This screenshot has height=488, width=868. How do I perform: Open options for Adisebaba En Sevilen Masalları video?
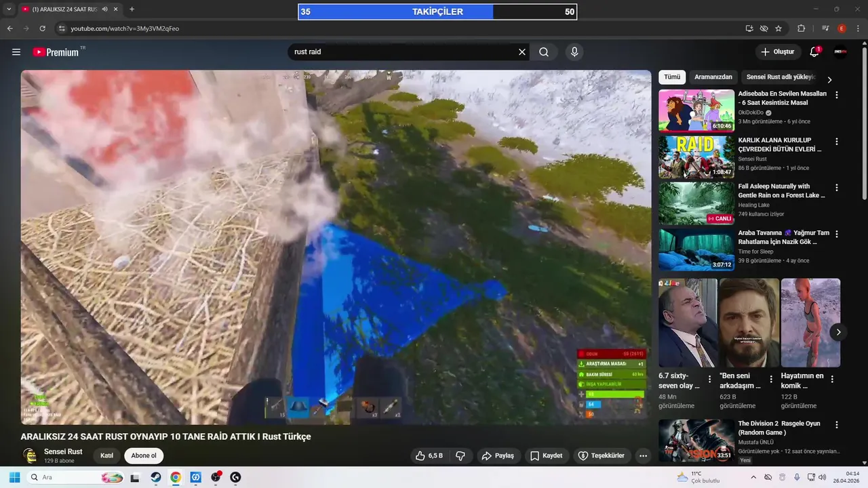tap(836, 96)
